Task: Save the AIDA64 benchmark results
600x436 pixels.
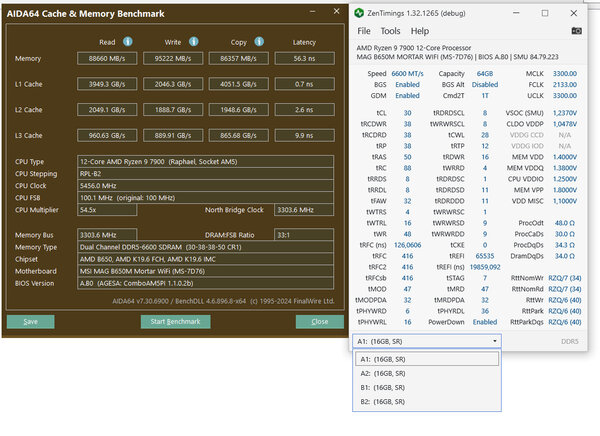Action: pos(31,321)
